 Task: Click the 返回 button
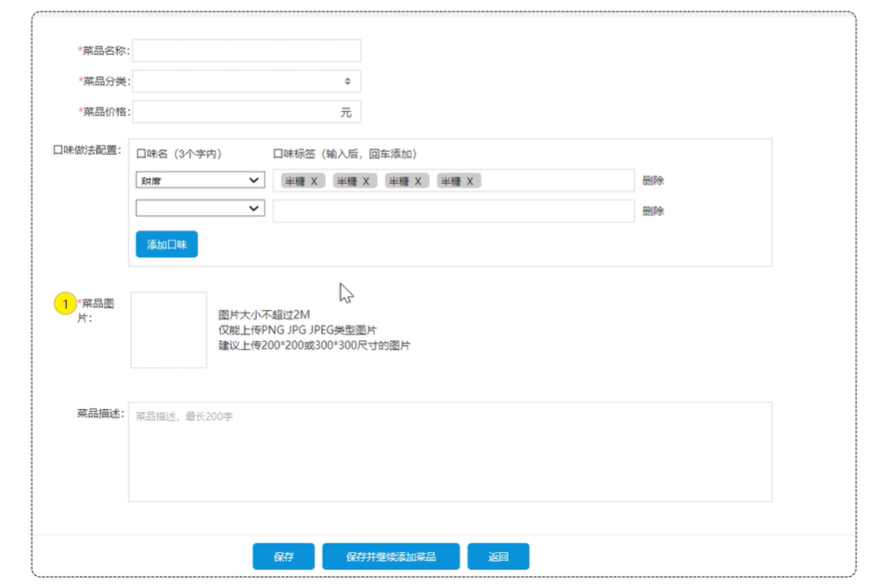[x=498, y=556]
